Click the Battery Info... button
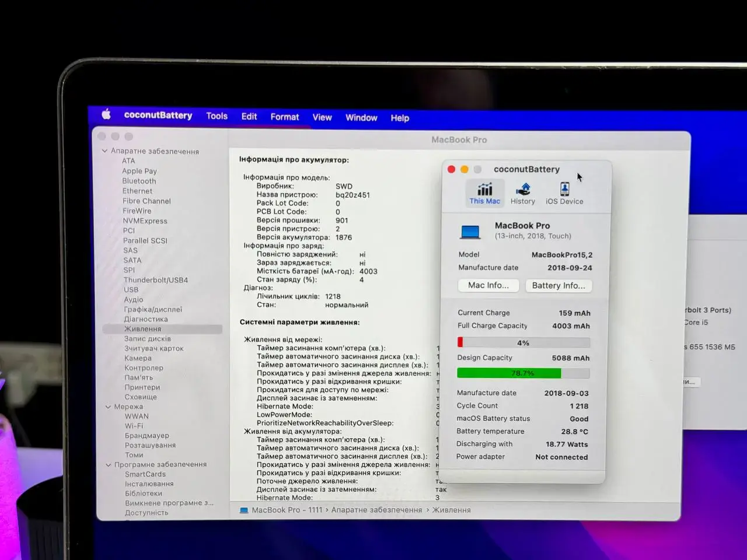The width and height of the screenshot is (747, 560). [x=558, y=285]
